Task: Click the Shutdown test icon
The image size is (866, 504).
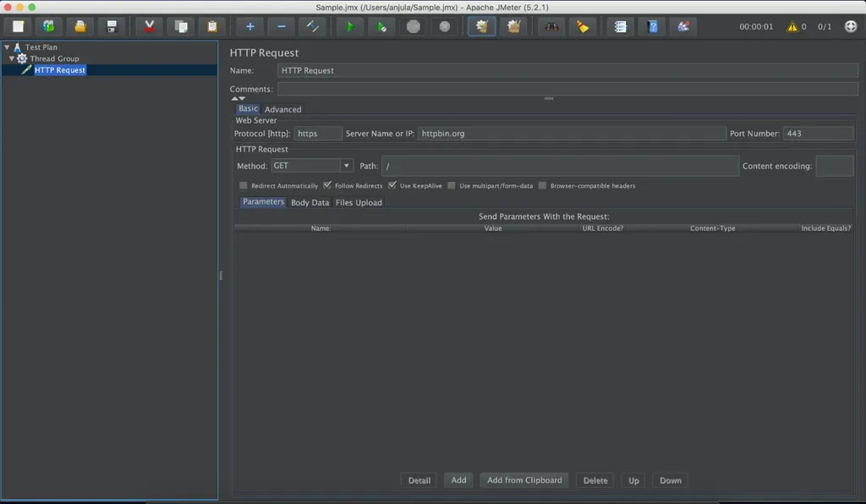Action: tap(445, 26)
